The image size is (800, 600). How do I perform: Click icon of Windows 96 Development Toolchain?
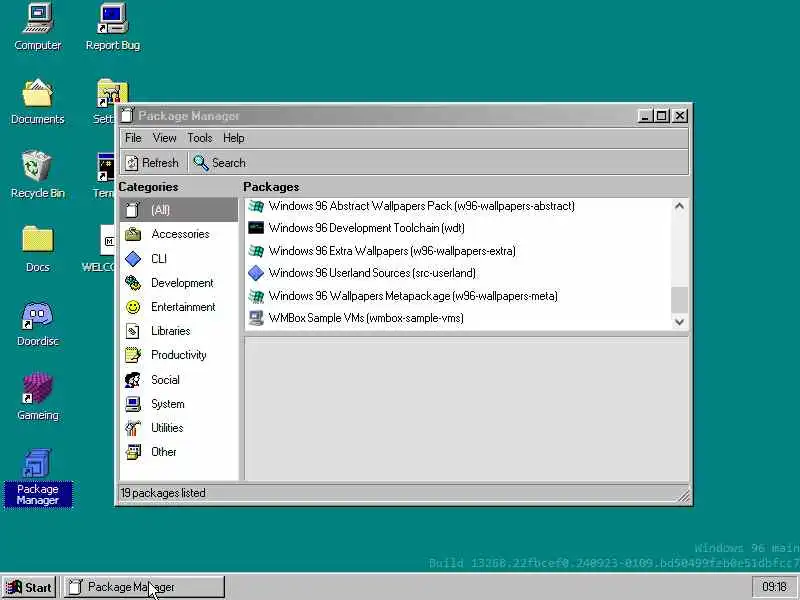[256, 228]
